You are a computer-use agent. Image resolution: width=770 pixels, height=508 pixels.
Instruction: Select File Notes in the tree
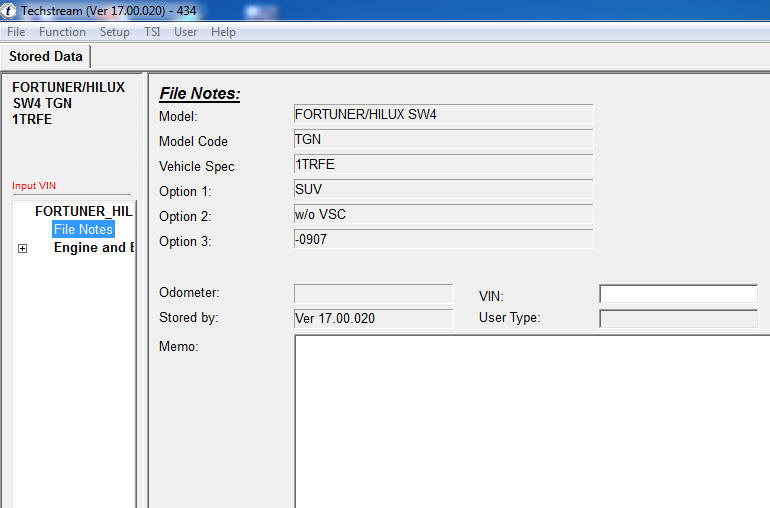point(83,229)
